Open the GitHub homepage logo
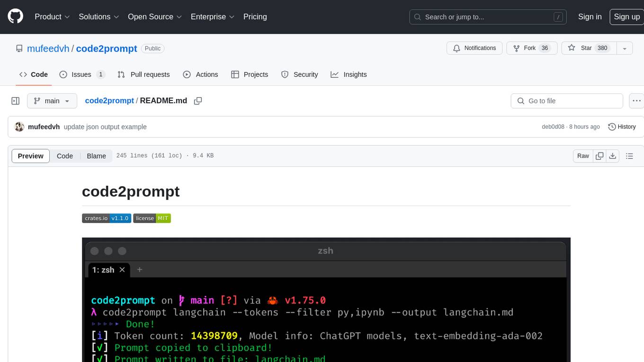This screenshot has width=644, height=362. tap(15, 17)
